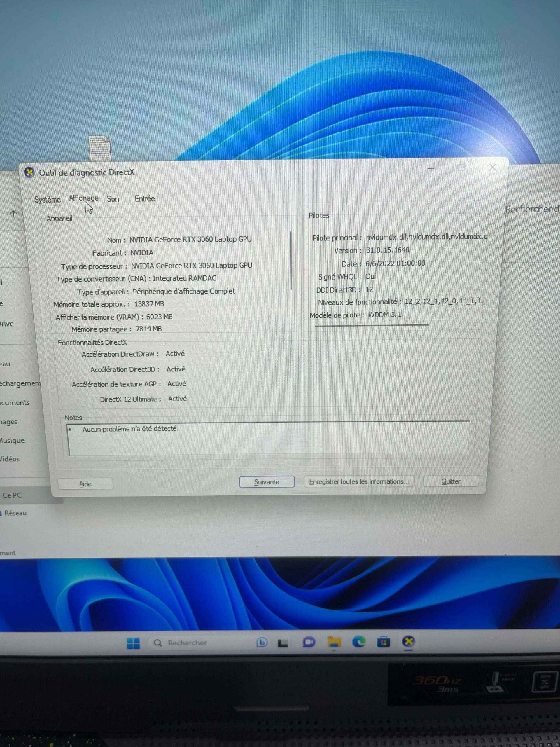Image resolution: width=560 pixels, height=747 pixels.
Task: Open the Son tab
Action: tap(113, 199)
